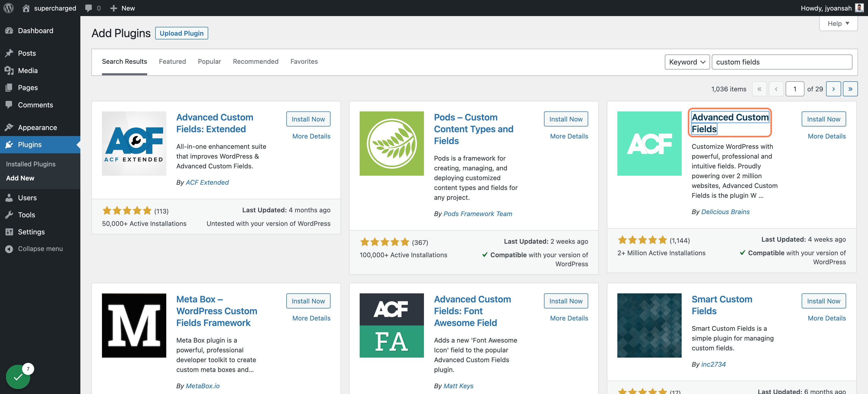Click the jyoansah user avatar
This screenshot has width=868, height=394.
[x=859, y=8]
